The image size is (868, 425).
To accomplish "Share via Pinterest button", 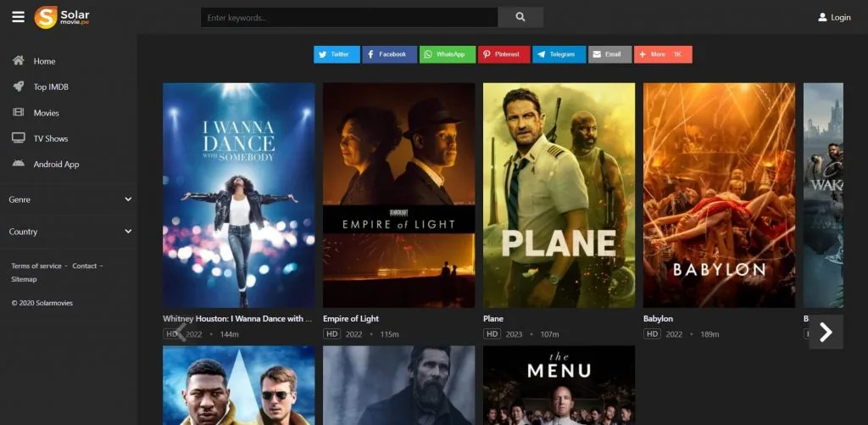I will click(504, 54).
